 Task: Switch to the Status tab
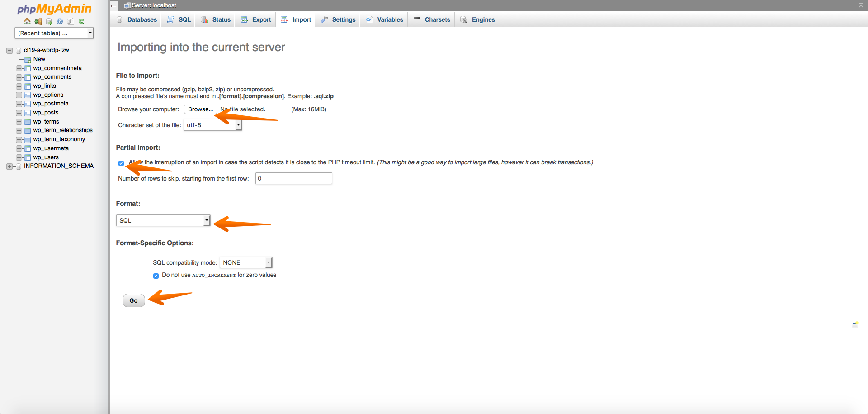[x=216, y=19]
